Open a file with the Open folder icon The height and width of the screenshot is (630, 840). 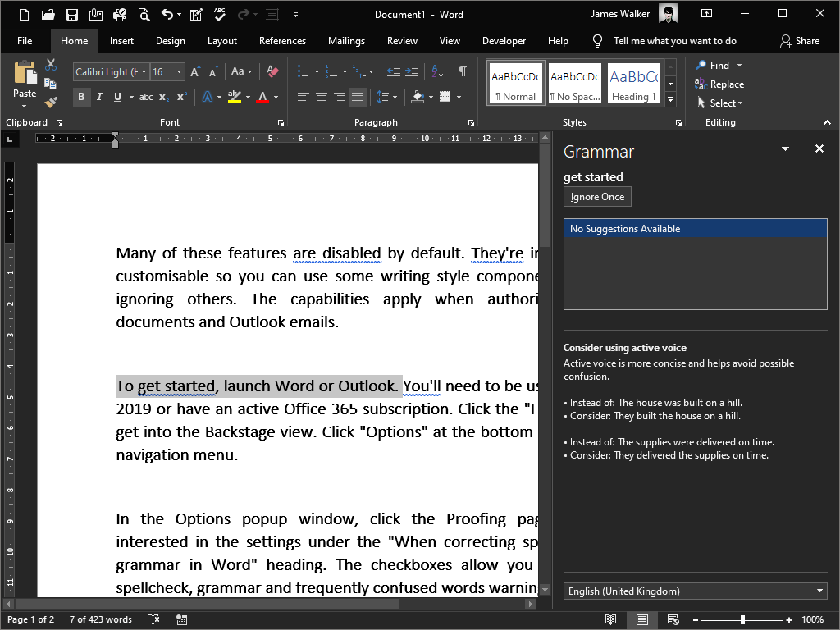pyautogui.click(x=48, y=15)
